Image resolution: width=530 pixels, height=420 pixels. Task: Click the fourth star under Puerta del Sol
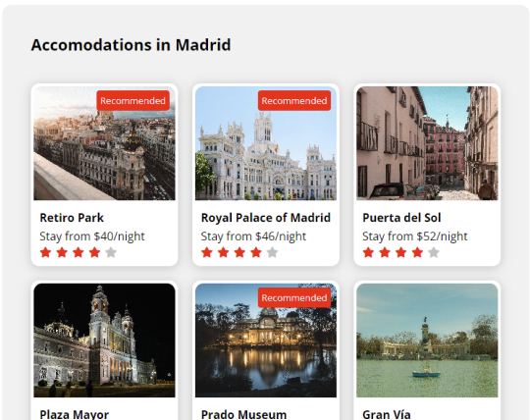417,252
